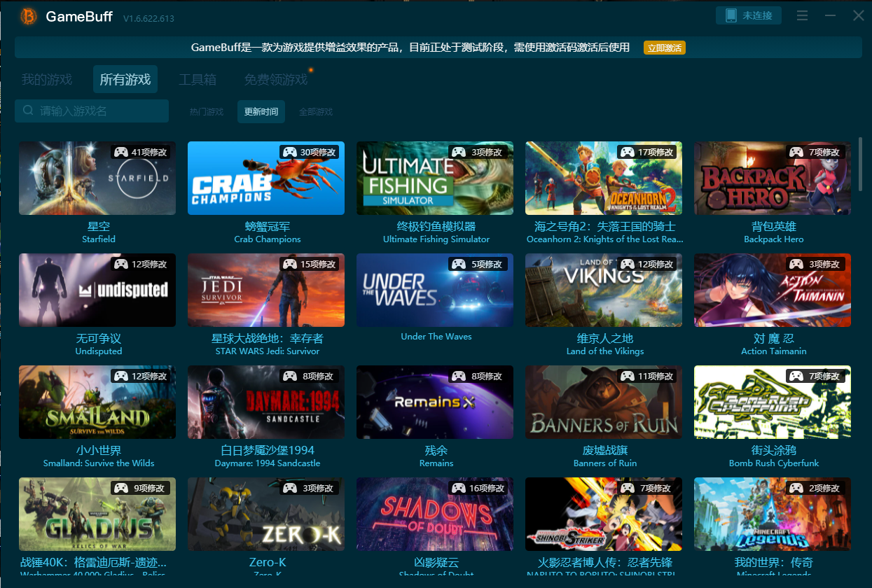
Task: Open Land of the Vikings cover
Action: click(604, 290)
